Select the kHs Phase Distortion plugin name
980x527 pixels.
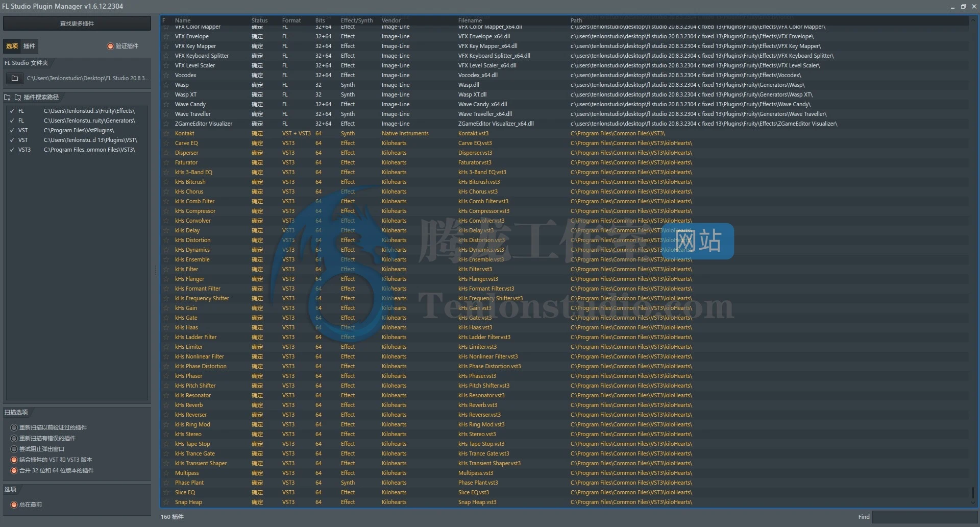201,366
